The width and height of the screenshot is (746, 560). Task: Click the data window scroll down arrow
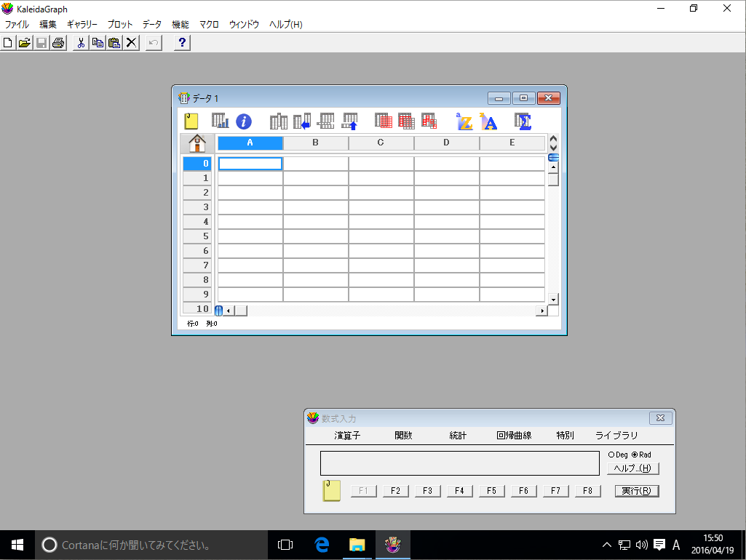pos(553,299)
